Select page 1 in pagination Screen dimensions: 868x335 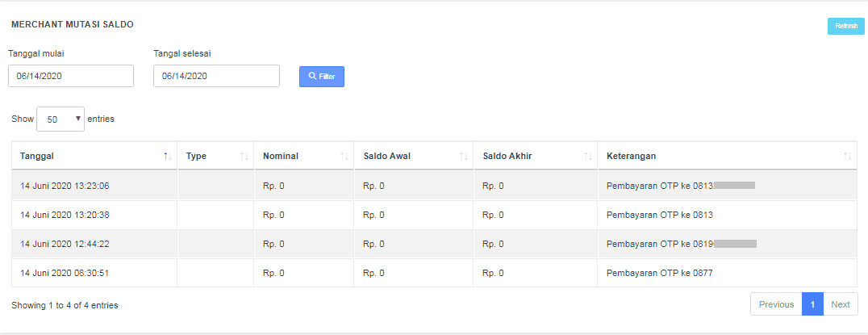pyautogui.click(x=812, y=304)
